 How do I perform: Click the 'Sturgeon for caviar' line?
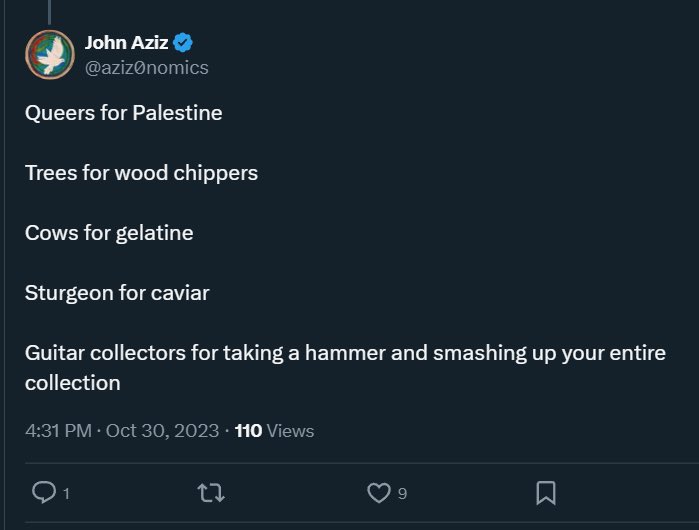tap(117, 293)
